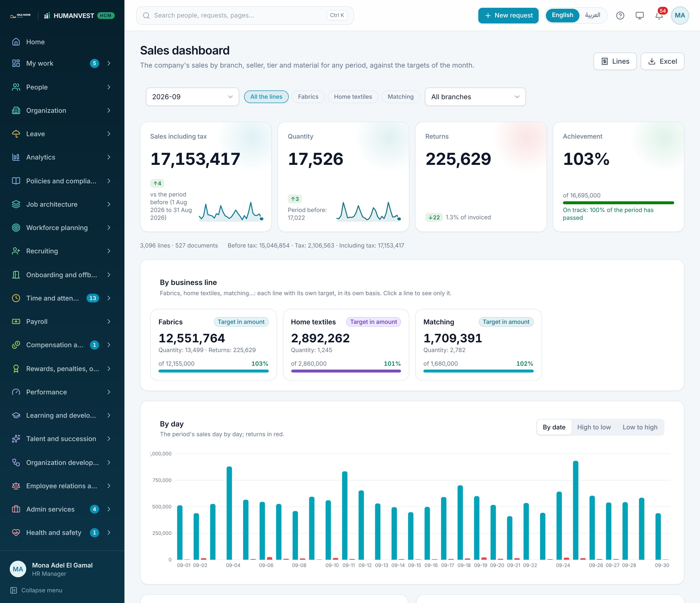Image resolution: width=700 pixels, height=603 pixels.
Task: Click the Talent and succession sparkle icon
Action: [16, 439]
